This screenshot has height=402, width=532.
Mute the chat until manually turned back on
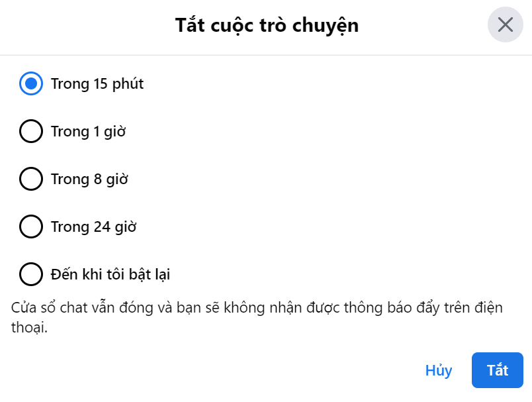point(31,274)
